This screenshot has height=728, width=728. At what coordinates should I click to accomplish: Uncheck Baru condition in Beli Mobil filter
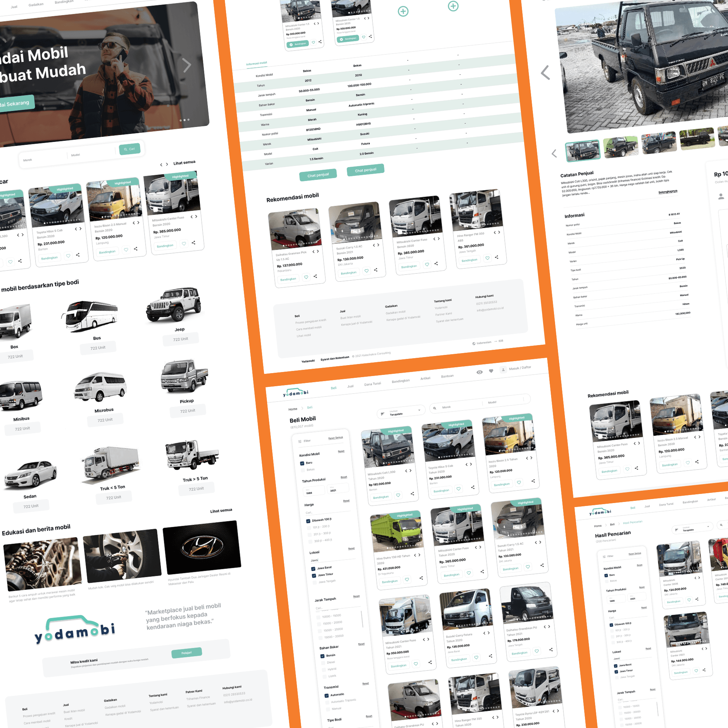(302, 463)
